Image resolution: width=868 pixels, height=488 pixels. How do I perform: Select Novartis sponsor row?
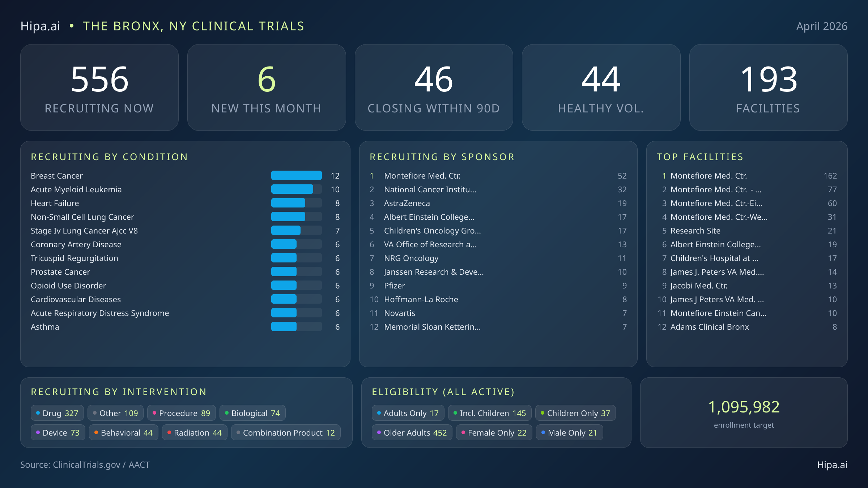(498, 313)
